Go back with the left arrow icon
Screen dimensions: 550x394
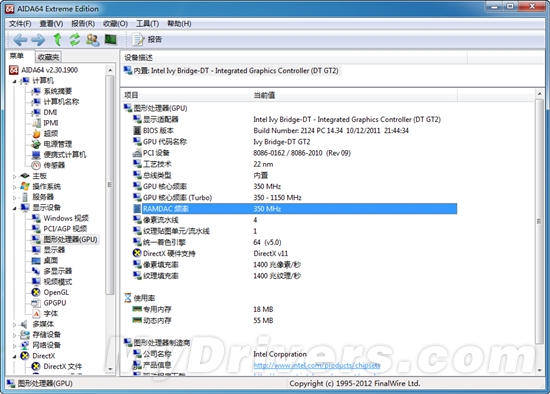click(x=20, y=40)
